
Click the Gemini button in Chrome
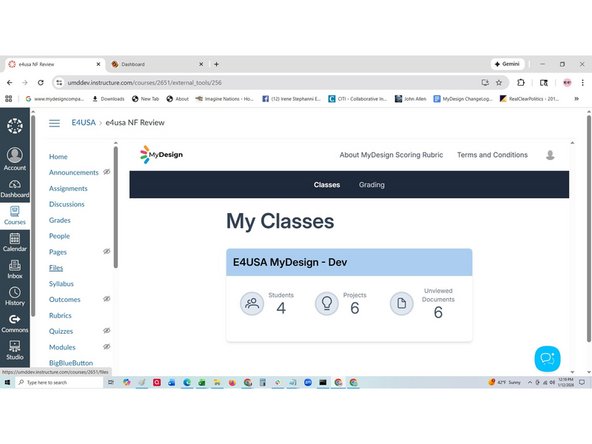[507, 64]
